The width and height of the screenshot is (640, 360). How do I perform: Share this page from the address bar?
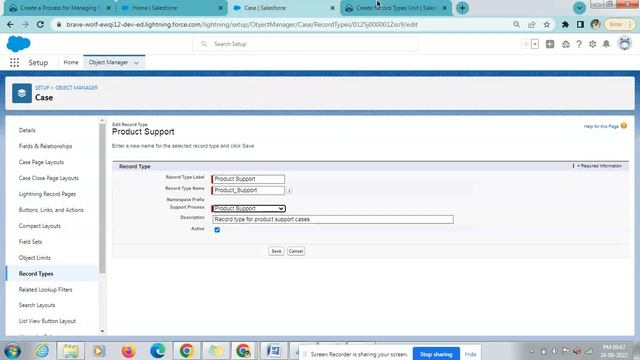click(x=531, y=24)
